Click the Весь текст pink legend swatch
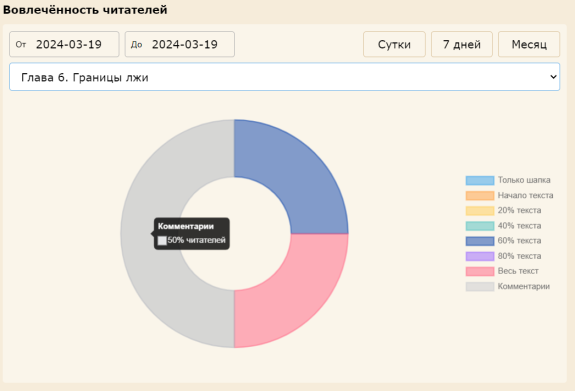This screenshot has width=575, height=391. pos(480,271)
